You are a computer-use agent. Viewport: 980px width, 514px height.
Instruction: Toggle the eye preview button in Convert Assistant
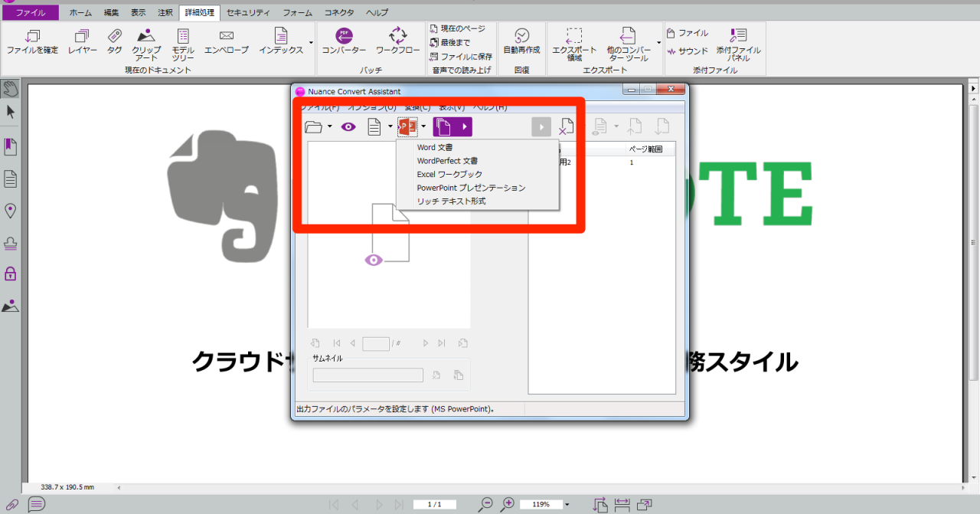(x=348, y=126)
